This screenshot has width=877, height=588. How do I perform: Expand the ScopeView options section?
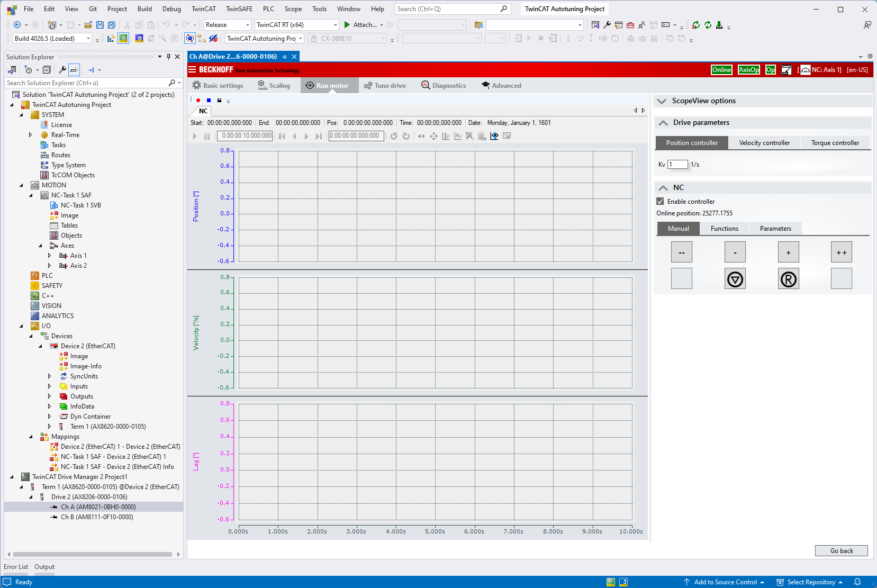coord(661,101)
